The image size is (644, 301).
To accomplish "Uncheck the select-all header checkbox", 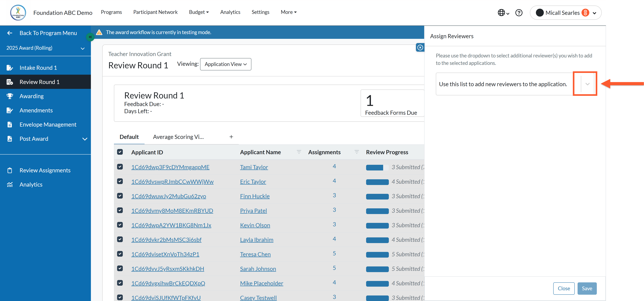I will pos(120,152).
